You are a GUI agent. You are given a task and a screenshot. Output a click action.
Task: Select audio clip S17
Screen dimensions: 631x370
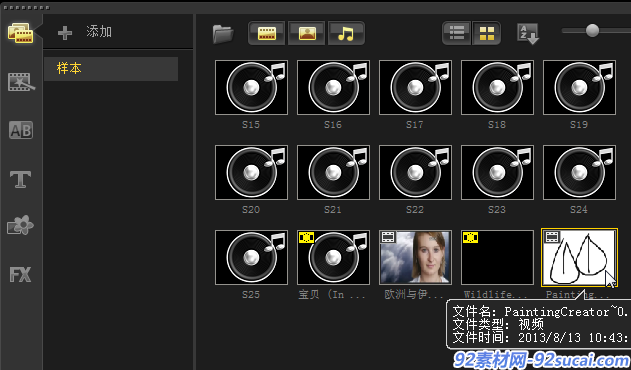[x=415, y=87]
